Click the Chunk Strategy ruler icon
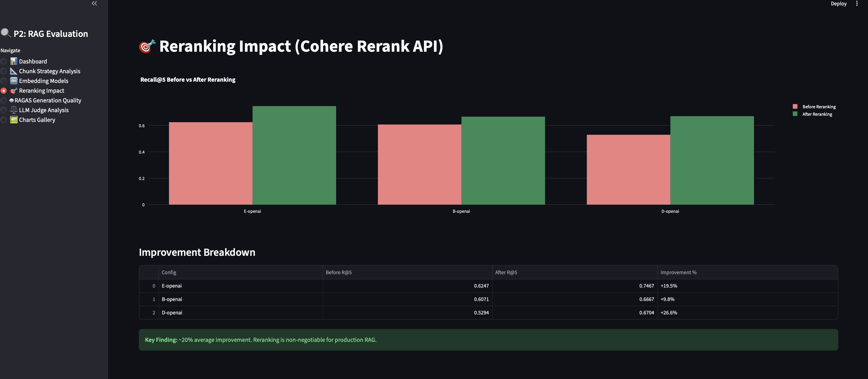868x379 pixels. 14,71
